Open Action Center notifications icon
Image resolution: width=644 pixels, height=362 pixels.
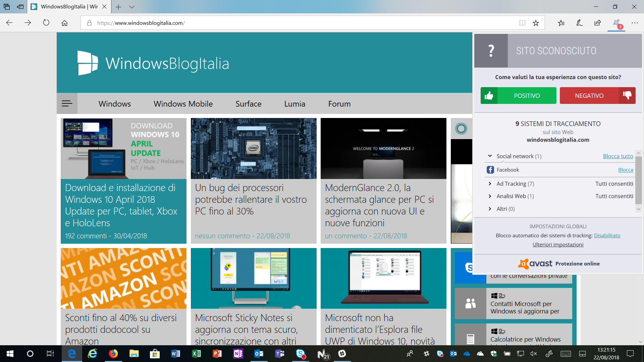pos(630,354)
